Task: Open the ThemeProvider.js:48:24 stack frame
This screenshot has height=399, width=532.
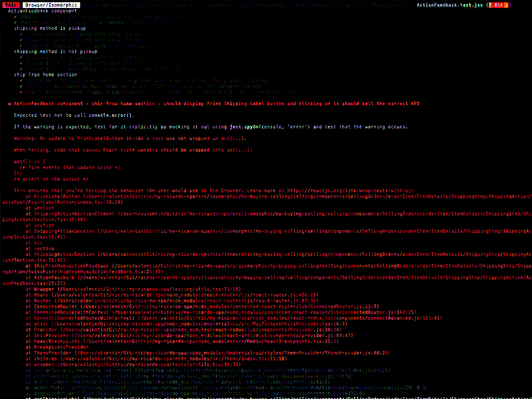Action: pos(232,353)
